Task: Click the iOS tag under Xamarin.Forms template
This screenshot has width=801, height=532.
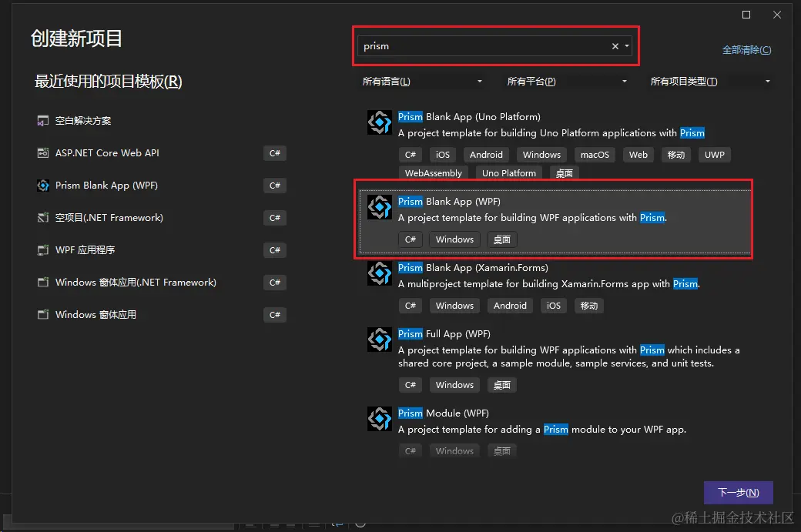Action: 553,306
